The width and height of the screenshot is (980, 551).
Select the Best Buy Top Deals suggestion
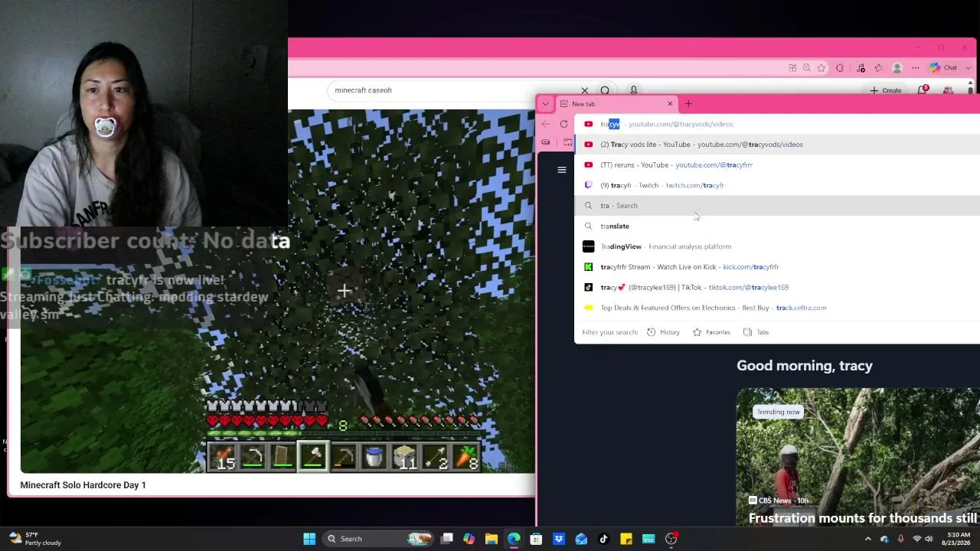777,308
